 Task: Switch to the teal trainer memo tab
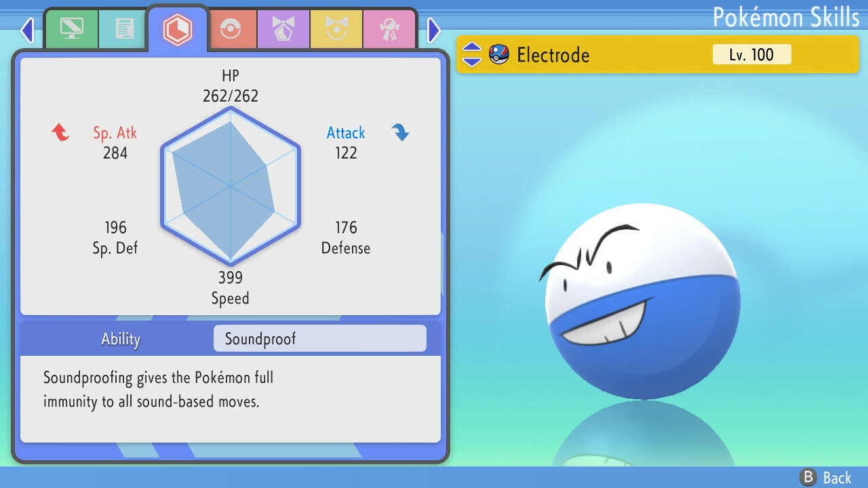(123, 29)
